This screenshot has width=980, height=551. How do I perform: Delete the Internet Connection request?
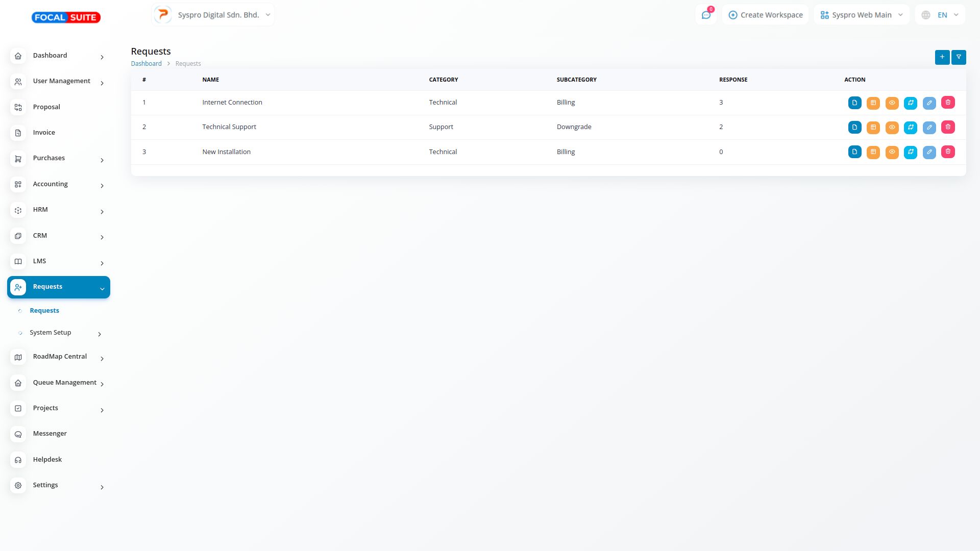(x=948, y=103)
